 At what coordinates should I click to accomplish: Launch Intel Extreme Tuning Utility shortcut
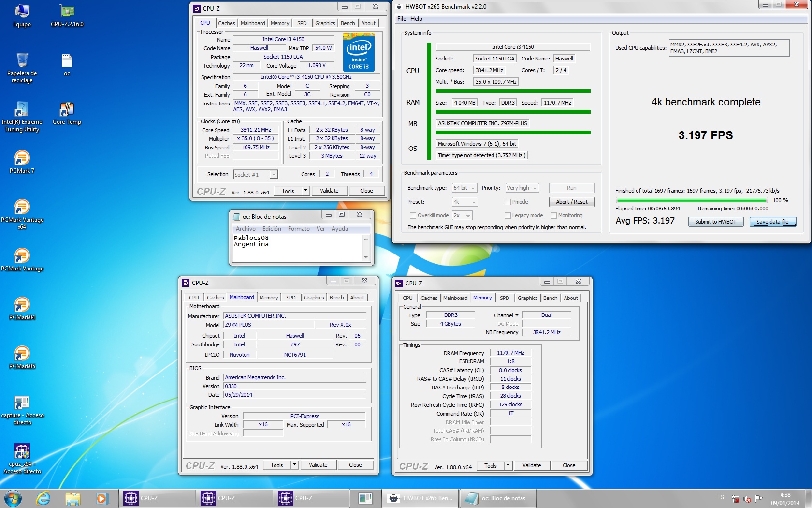click(x=22, y=117)
